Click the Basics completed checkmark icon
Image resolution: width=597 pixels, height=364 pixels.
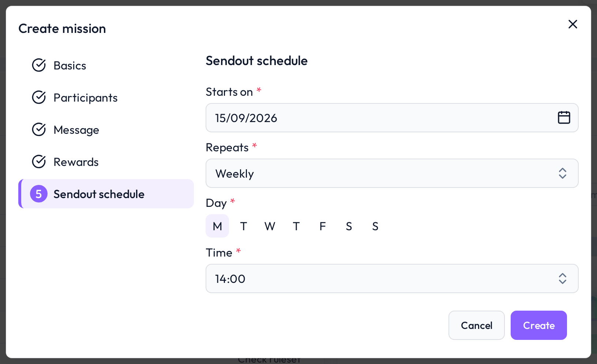click(39, 65)
